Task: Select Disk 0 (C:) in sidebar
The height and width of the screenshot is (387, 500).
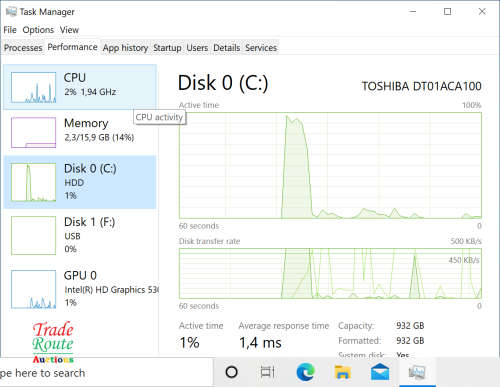Action: point(80,182)
